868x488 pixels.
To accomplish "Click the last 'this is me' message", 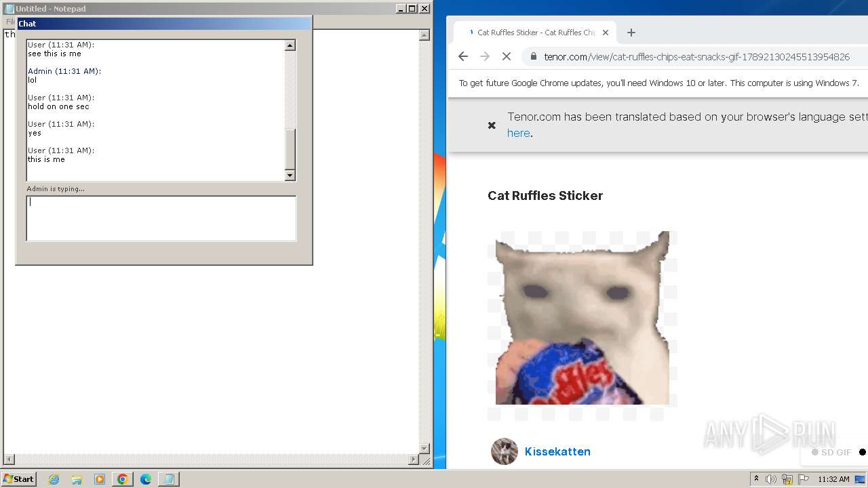I will click(x=46, y=159).
